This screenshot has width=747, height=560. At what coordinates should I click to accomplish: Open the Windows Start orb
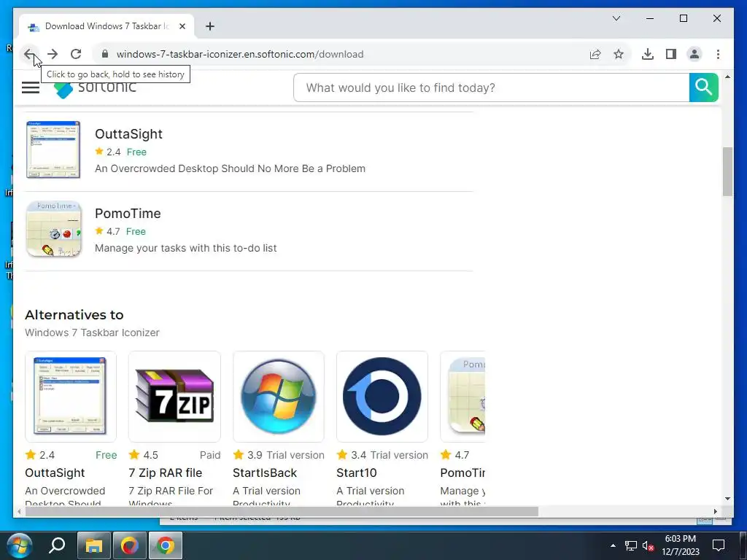[x=19, y=545]
